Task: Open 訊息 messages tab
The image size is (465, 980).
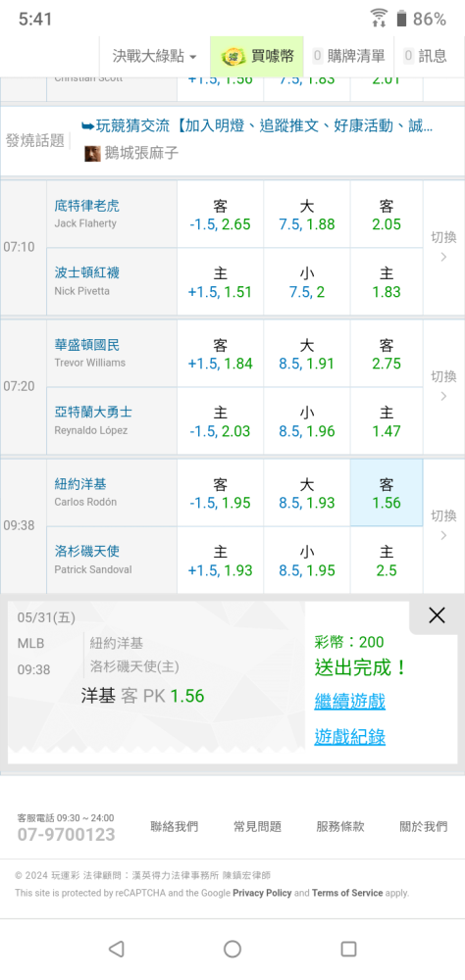Action: tap(426, 56)
